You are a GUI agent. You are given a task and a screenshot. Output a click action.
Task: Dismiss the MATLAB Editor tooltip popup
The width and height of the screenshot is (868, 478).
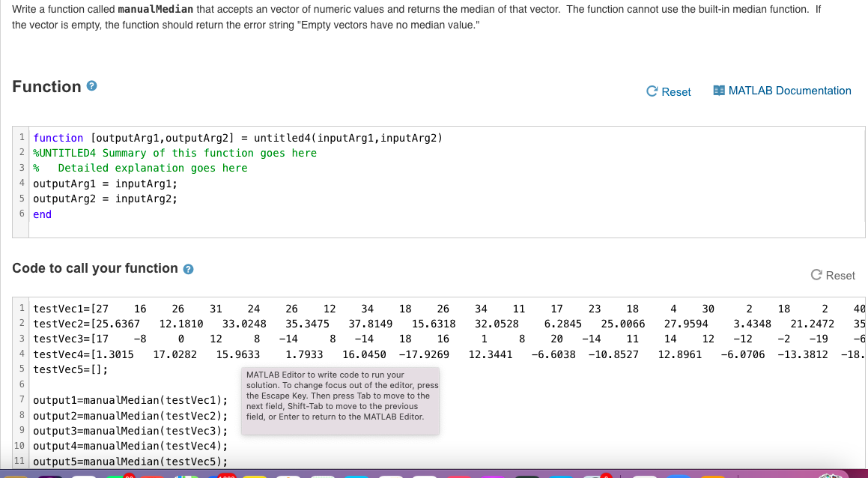pyautogui.click(x=339, y=401)
